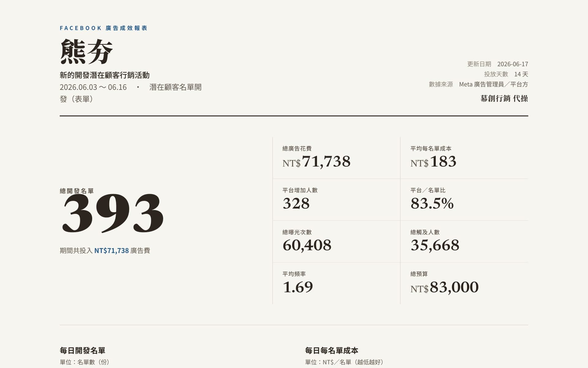The width and height of the screenshot is (588, 368).
Task: Click the 平台增加人數 label
Action: click(300, 190)
